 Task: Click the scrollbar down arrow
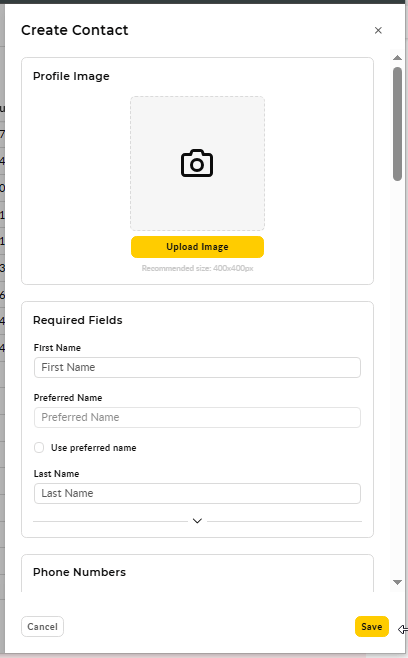click(397, 582)
